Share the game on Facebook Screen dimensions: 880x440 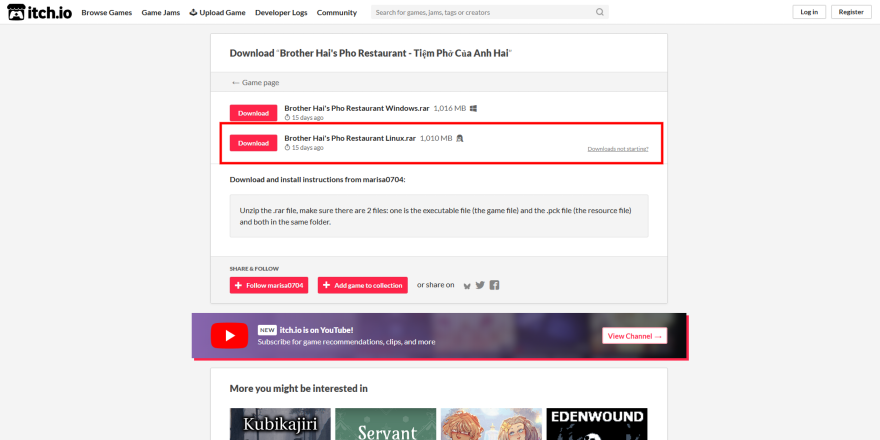[x=494, y=285]
